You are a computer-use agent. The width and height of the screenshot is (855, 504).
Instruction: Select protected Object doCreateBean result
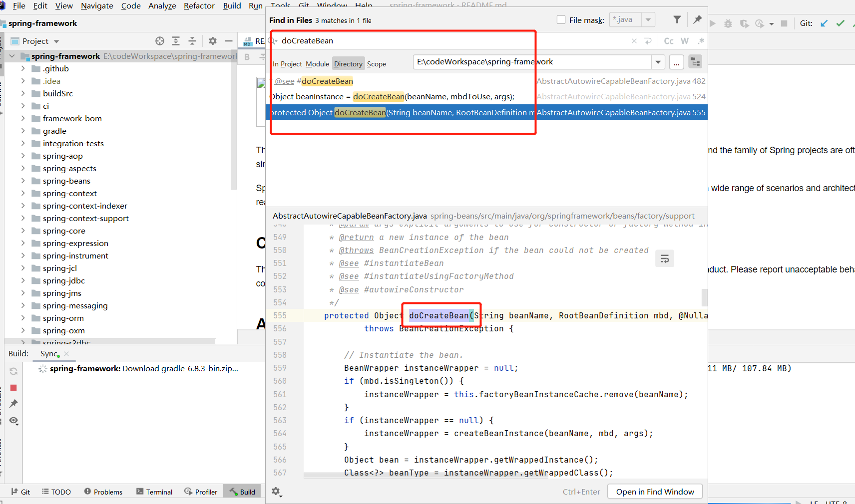point(487,112)
